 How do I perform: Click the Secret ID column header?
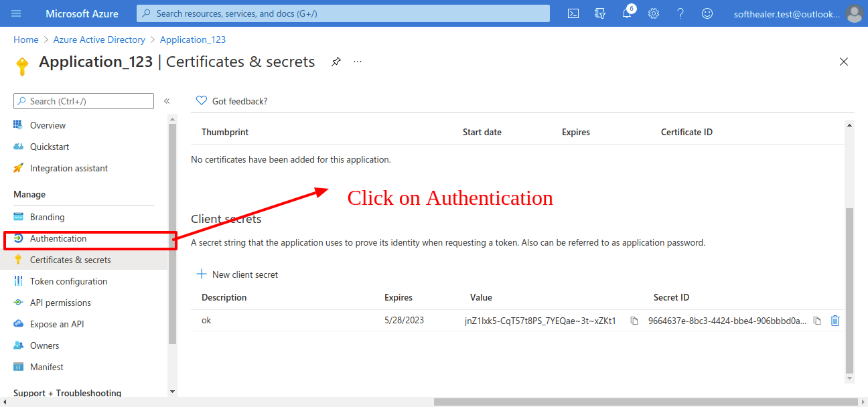(671, 297)
